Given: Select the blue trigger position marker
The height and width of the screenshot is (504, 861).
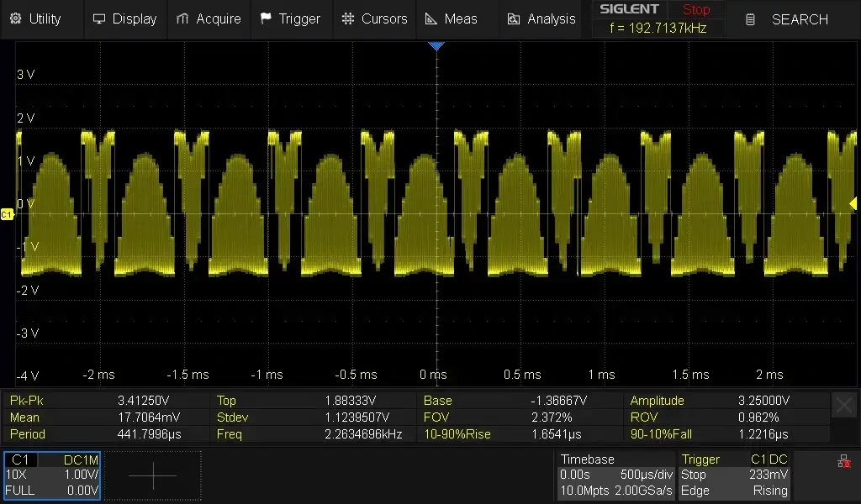Looking at the screenshot, I should (436, 46).
